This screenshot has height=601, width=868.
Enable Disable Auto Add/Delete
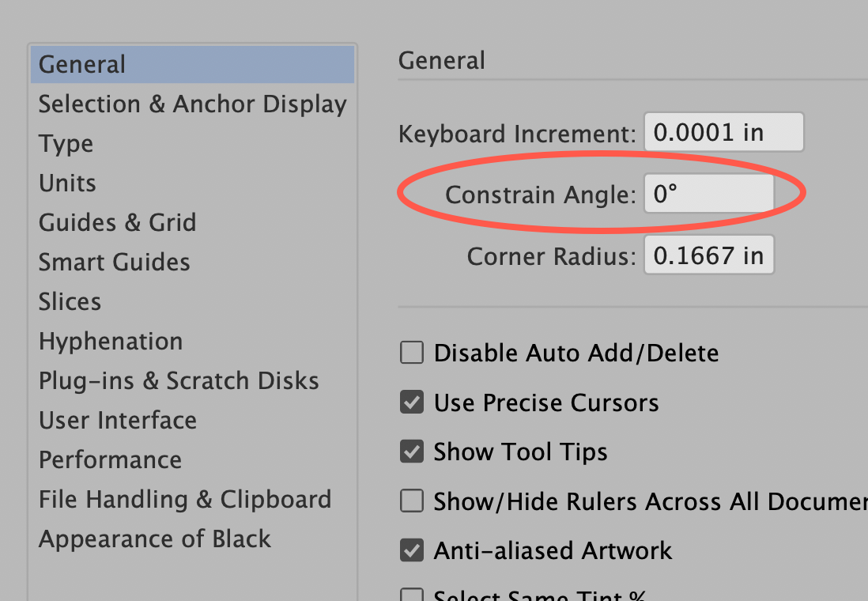click(412, 353)
